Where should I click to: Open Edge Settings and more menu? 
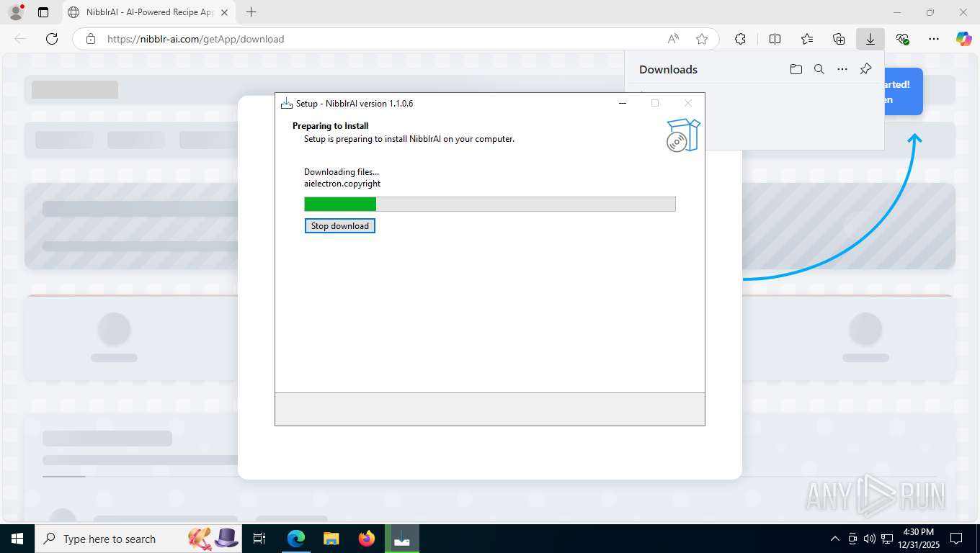934,39
